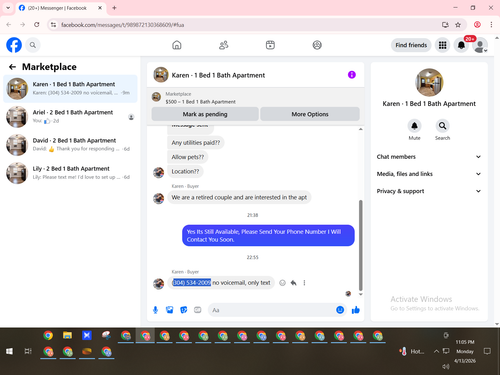Screen dimensions: 500x375
Task: Bookmark this page with the star icon
Action: pos(458,25)
